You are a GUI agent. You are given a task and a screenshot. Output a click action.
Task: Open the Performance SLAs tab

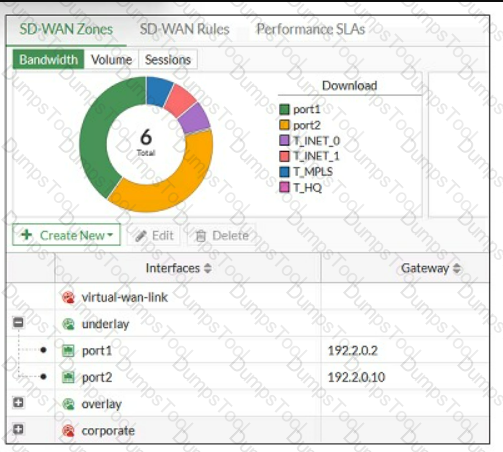[311, 29]
